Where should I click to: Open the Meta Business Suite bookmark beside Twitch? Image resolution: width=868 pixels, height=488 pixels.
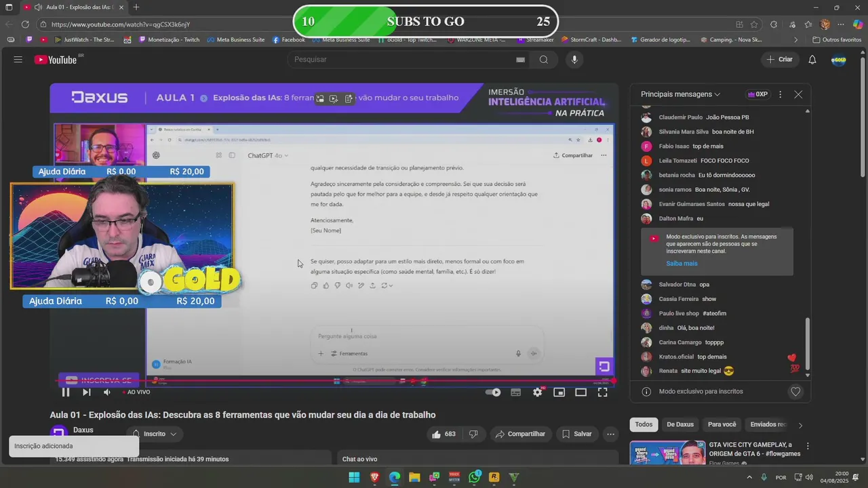[236, 40]
